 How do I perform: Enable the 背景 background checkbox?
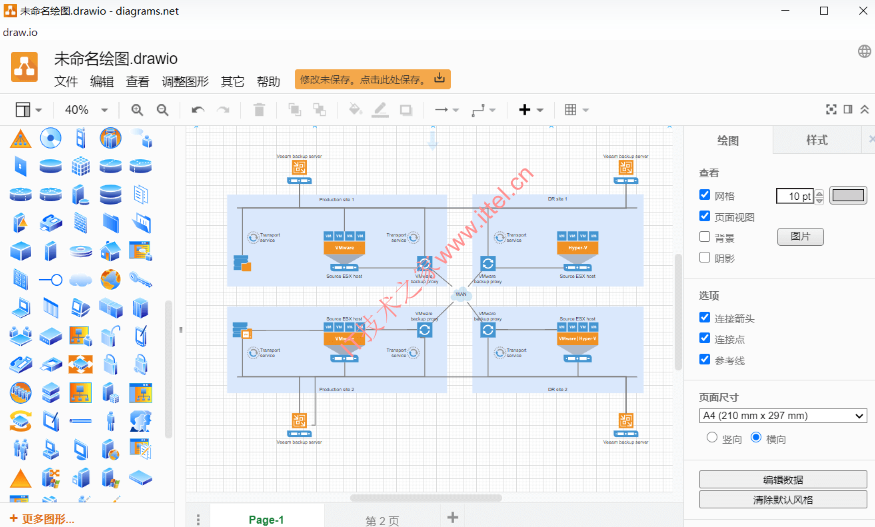click(705, 237)
